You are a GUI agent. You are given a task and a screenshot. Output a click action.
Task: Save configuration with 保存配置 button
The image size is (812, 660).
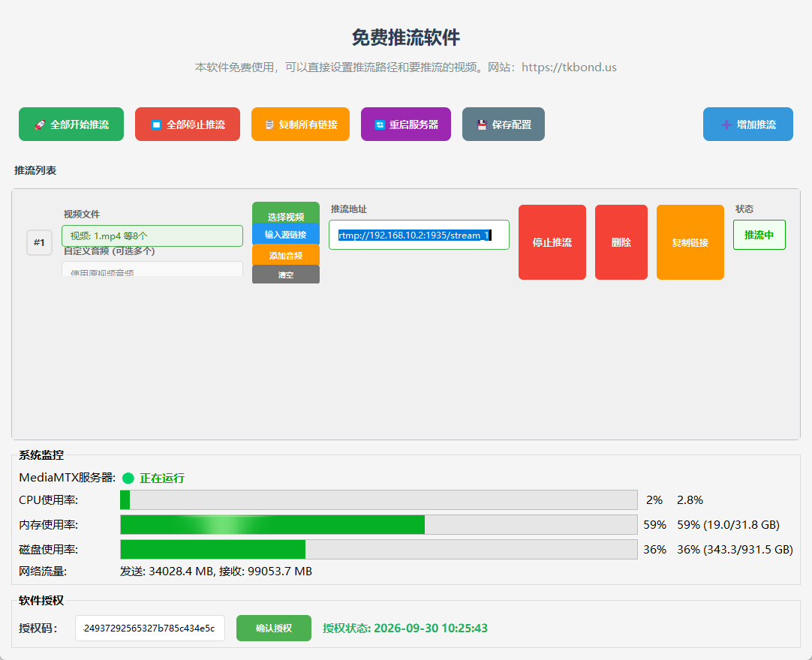point(504,124)
